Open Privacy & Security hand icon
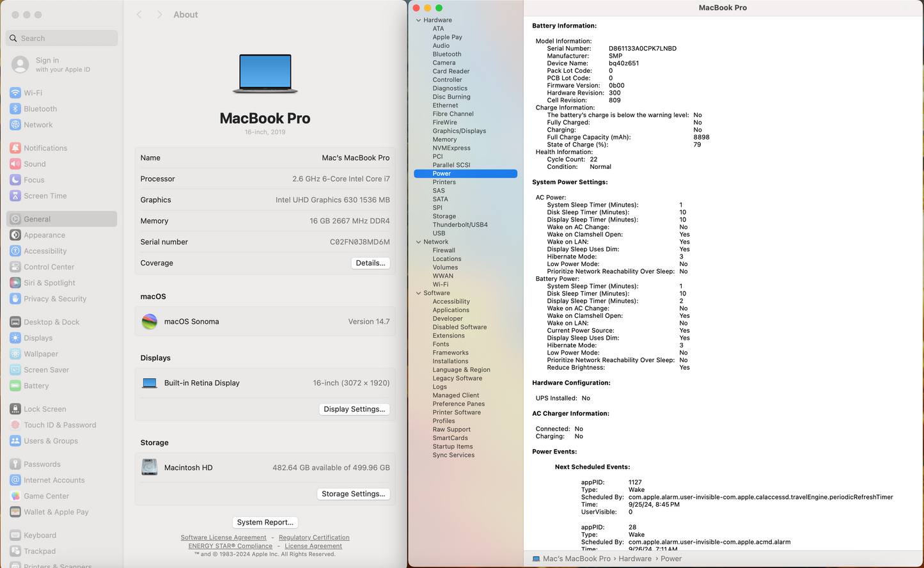This screenshot has width=924, height=568. click(15, 299)
